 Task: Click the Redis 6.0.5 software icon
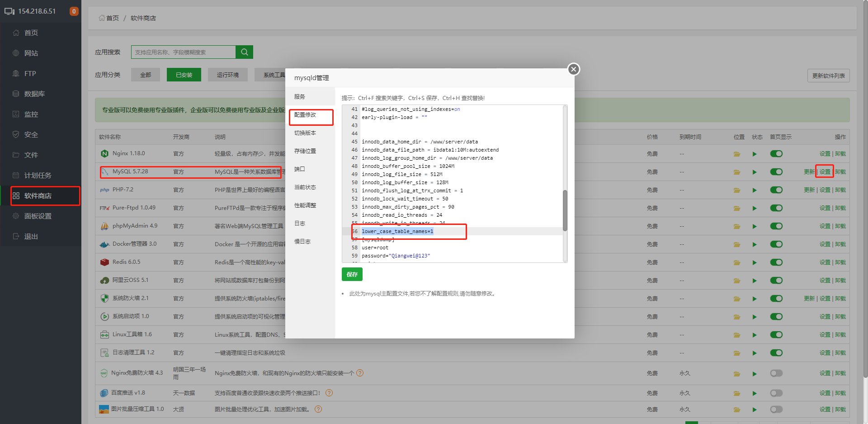click(104, 262)
